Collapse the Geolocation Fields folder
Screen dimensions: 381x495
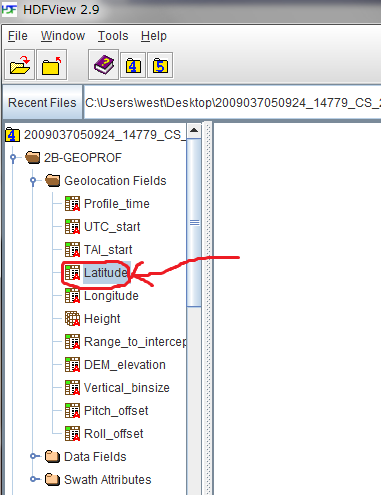pyautogui.click(x=33, y=181)
